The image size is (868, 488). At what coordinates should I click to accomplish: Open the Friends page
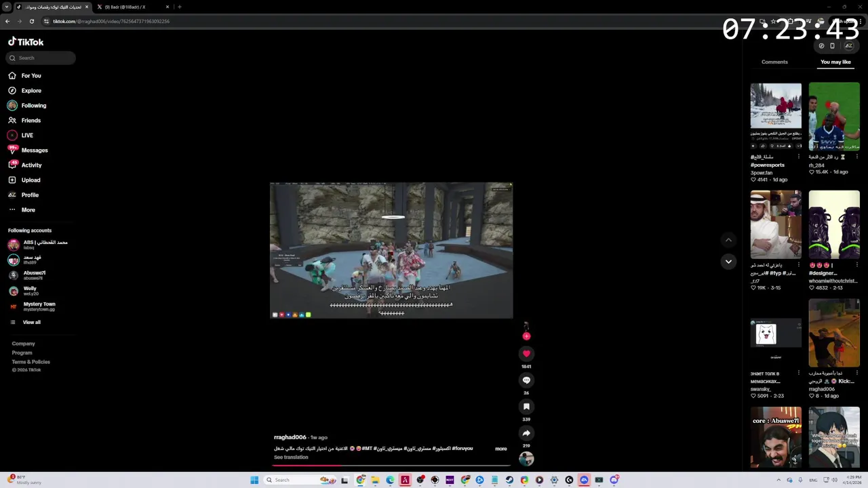(x=25, y=120)
